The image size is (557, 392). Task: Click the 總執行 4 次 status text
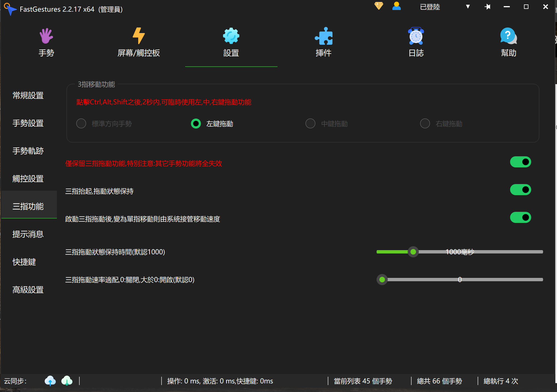coord(501,381)
